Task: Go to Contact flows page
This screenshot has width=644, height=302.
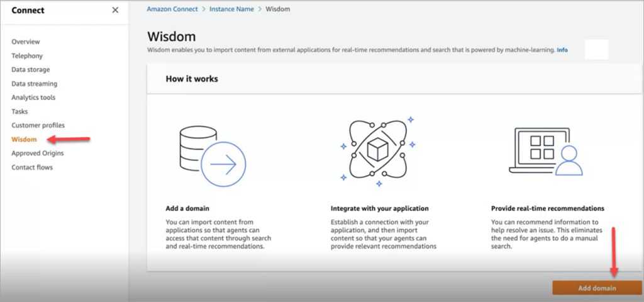Action: (32, 167)
